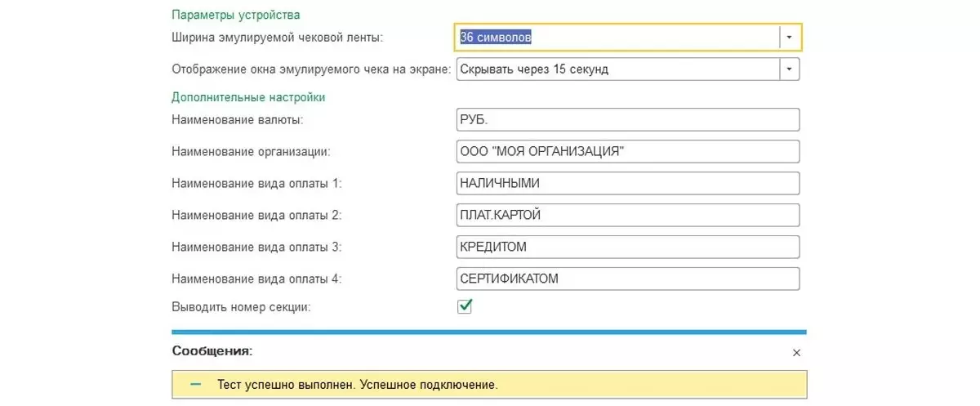Click the blue separator bar above messages
The height and width of the screenshot is (406, 980).
tap(488, 332)
